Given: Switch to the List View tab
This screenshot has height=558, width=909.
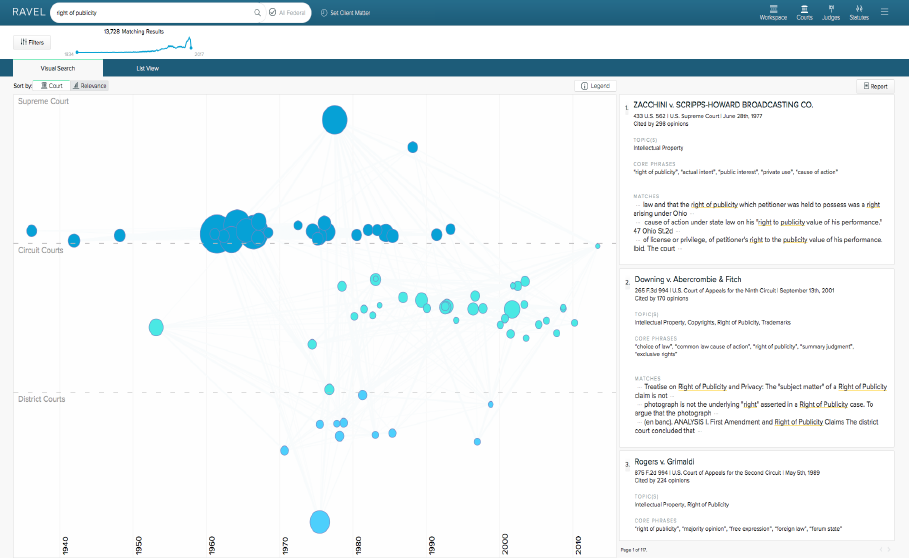Looking at the screenshot, I should click(x=147, y=68).
